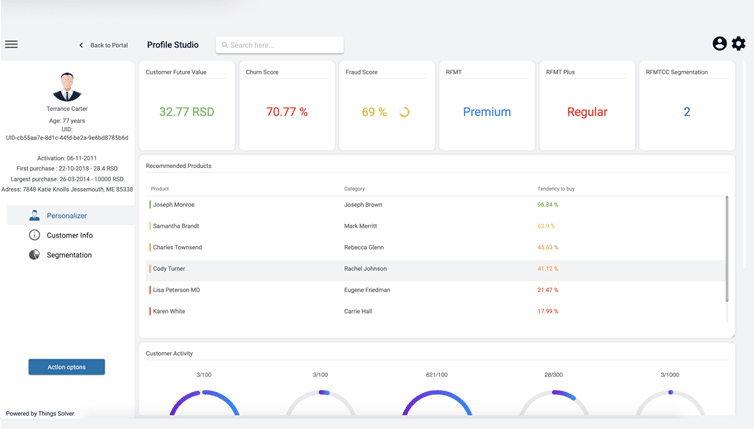Image resolution: width=754 pixels, height=429 pixels.
Task: Click the Fraud Score value 69 %
Action: tap(374, 112)
